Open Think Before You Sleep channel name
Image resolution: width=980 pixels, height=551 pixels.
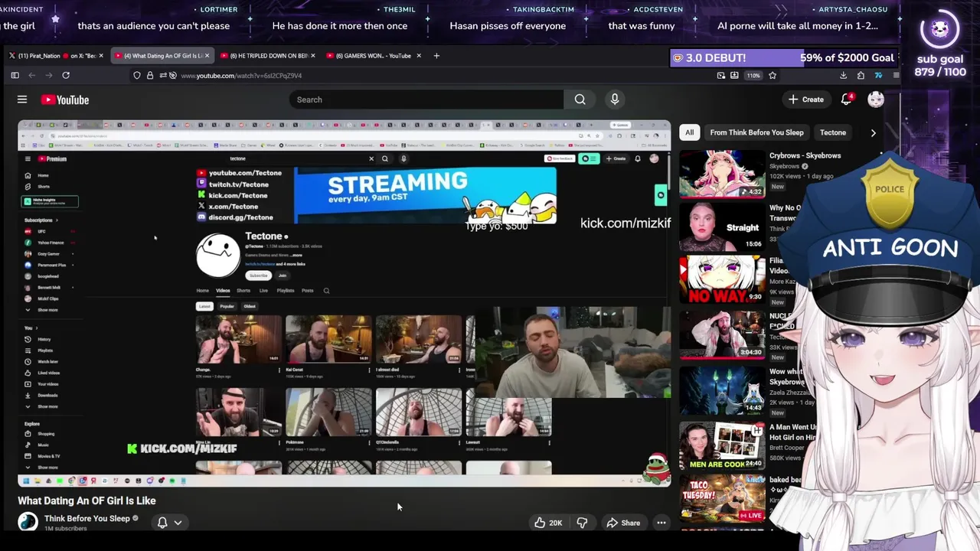tap(87, 518)
